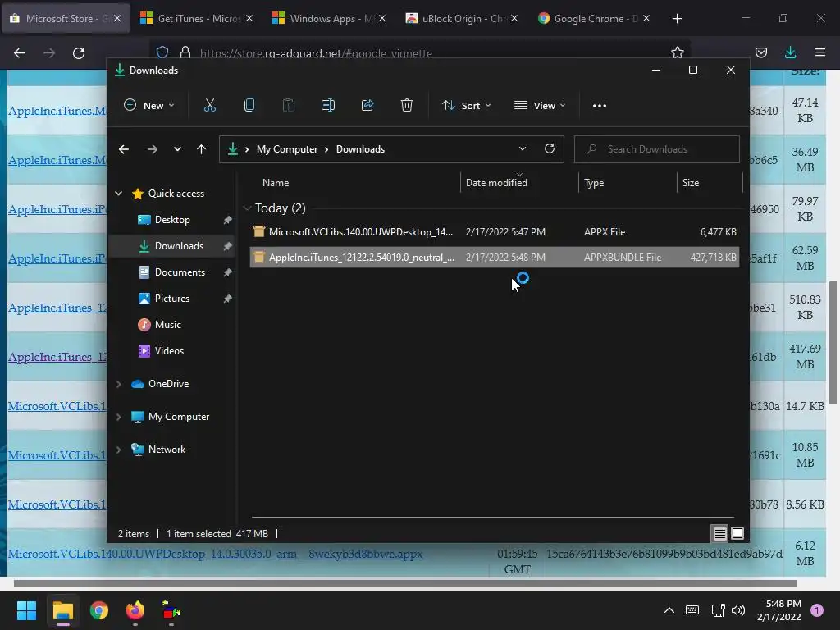
Task: Click the Save to Pocket icon
Action: pyautogui.click(x=761, y=52)
